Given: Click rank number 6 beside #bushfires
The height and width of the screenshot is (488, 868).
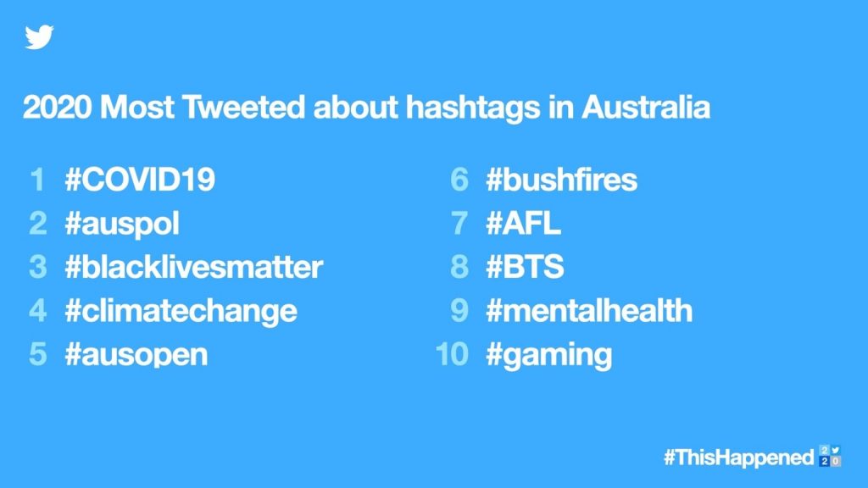Looking at the screenshot, I should [459, 180].
